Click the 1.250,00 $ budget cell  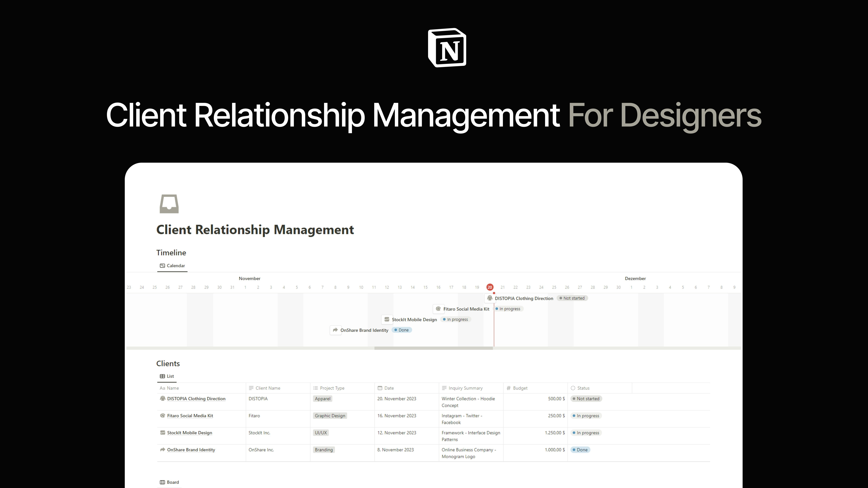[535, 436]
